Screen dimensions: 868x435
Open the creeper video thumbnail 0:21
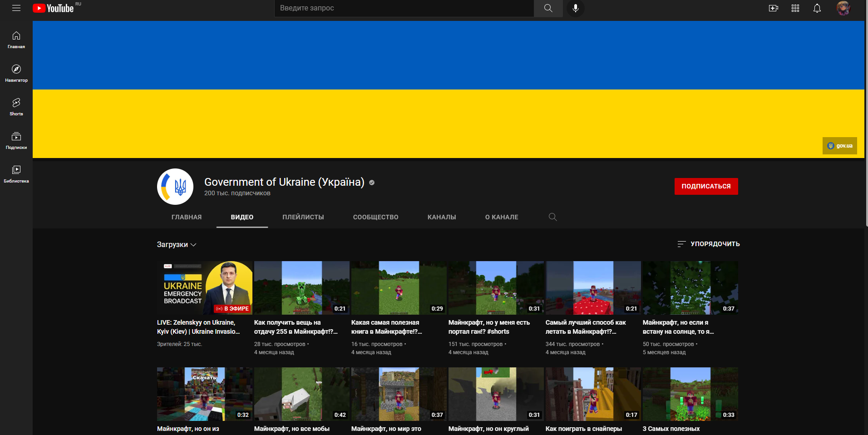[302, 288]
